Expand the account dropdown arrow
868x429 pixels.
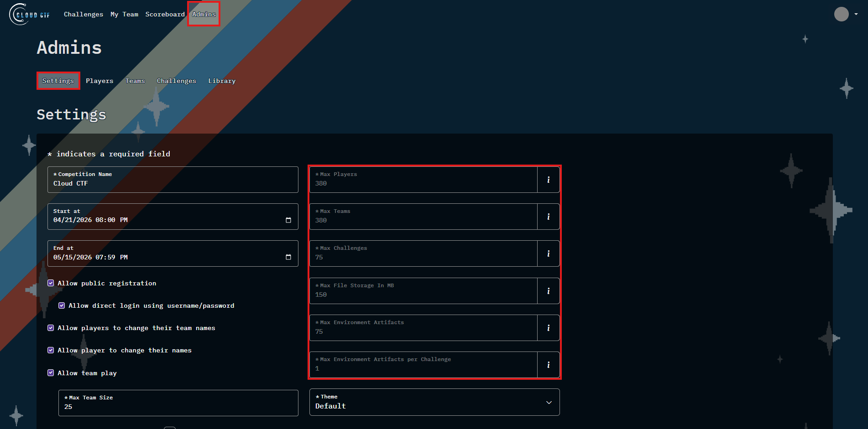[x=856, y=14]
